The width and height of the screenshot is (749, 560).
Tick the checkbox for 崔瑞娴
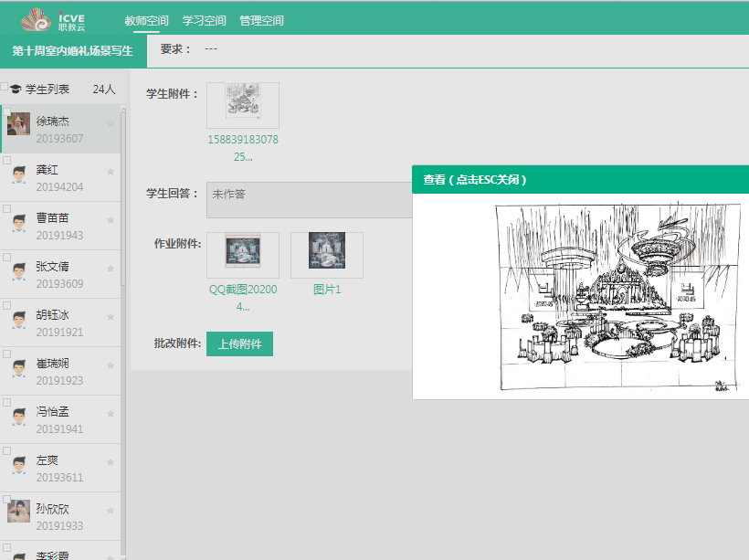coord(6,354)
